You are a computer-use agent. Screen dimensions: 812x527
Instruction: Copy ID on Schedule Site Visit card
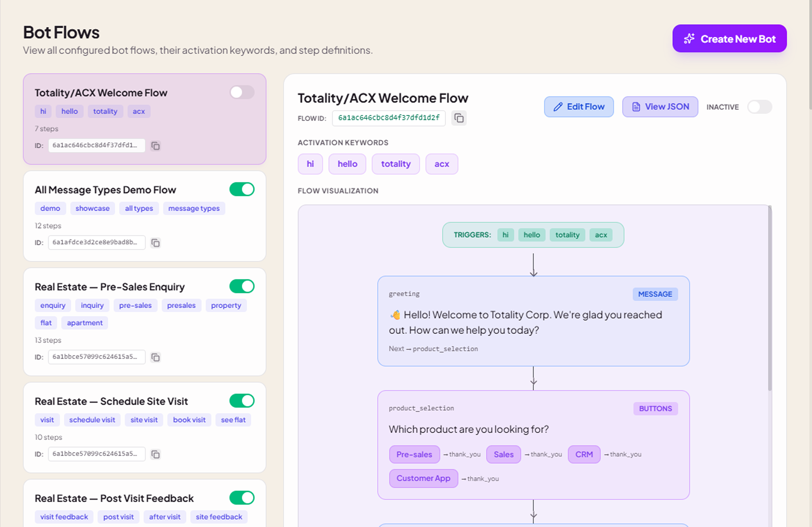tap(156, 454)
